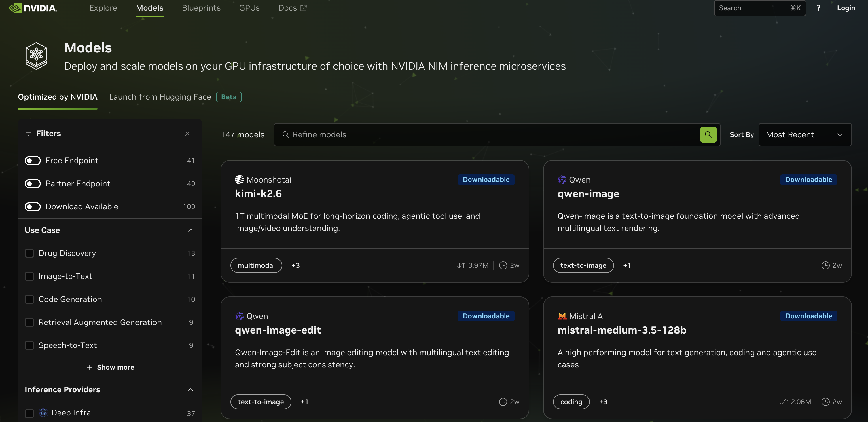
Task: Open the GPUs nav item
Action: click(249, 8)
